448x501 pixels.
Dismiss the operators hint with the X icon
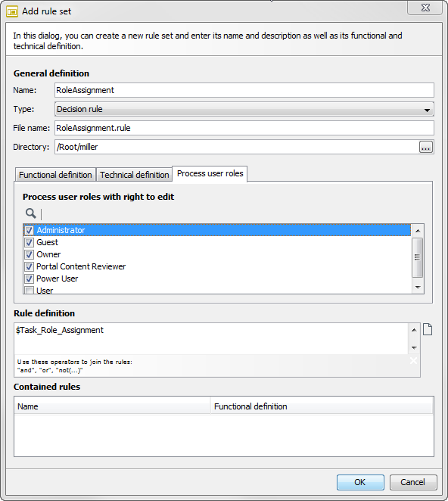pos(413,361)
